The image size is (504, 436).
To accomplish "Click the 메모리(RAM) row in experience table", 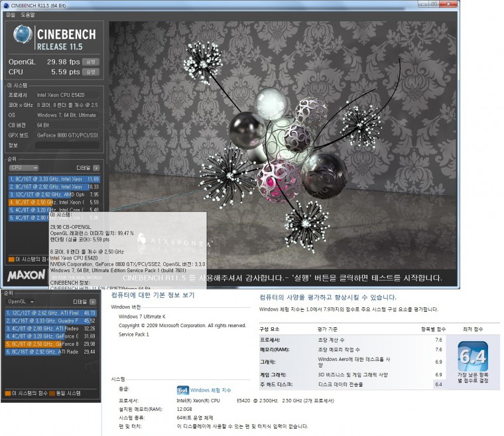I will [x=353, y=350].
